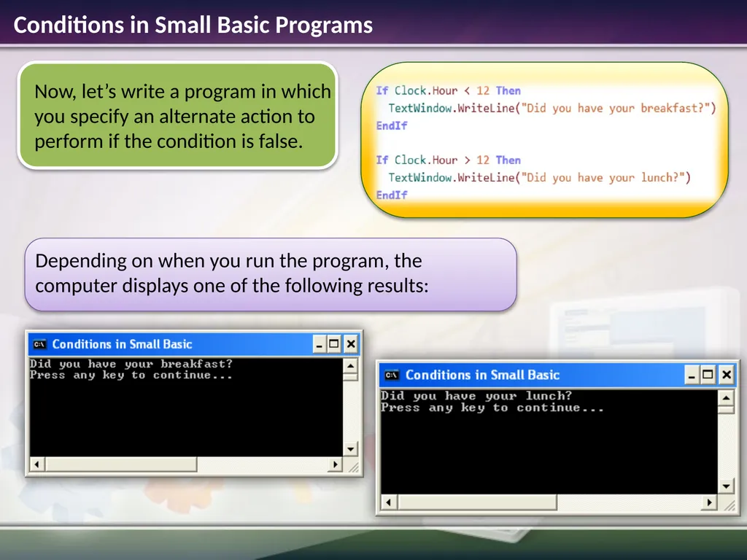Click horizontal scrollbar thumb in lunch console window
Image resolution: width=747 pixels, height=560 pixels.
pos(477,502)
